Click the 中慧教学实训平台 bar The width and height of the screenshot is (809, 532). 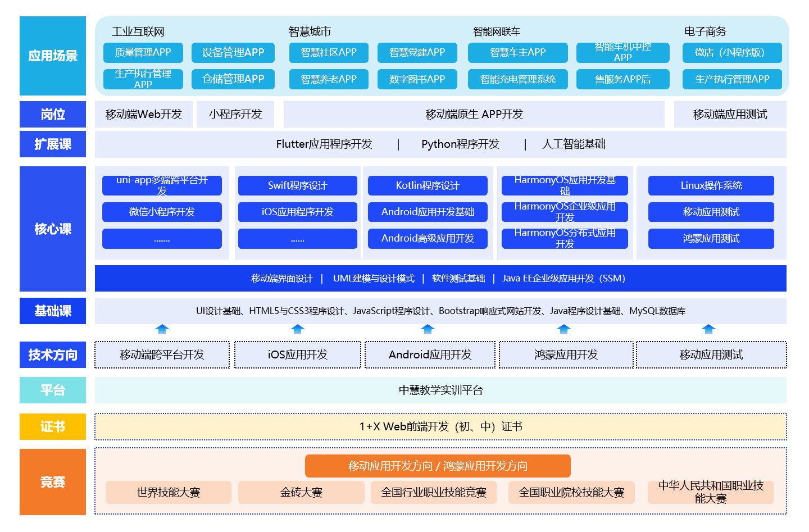[x=440, y=390]
